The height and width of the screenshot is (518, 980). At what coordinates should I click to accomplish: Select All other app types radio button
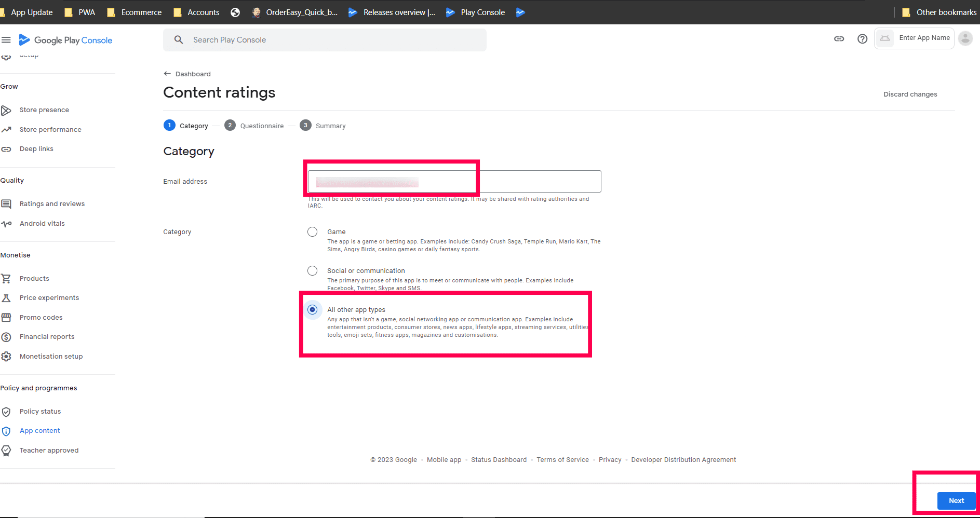point(312,310)
